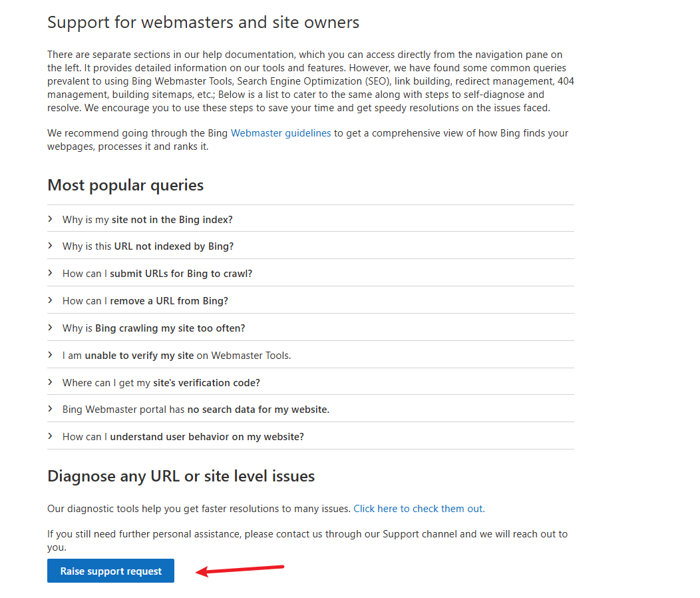The height and width of the screenshot is (598, 700).
Task: Open the Webmaster guidelines link
Action: [x=280, y=133]
